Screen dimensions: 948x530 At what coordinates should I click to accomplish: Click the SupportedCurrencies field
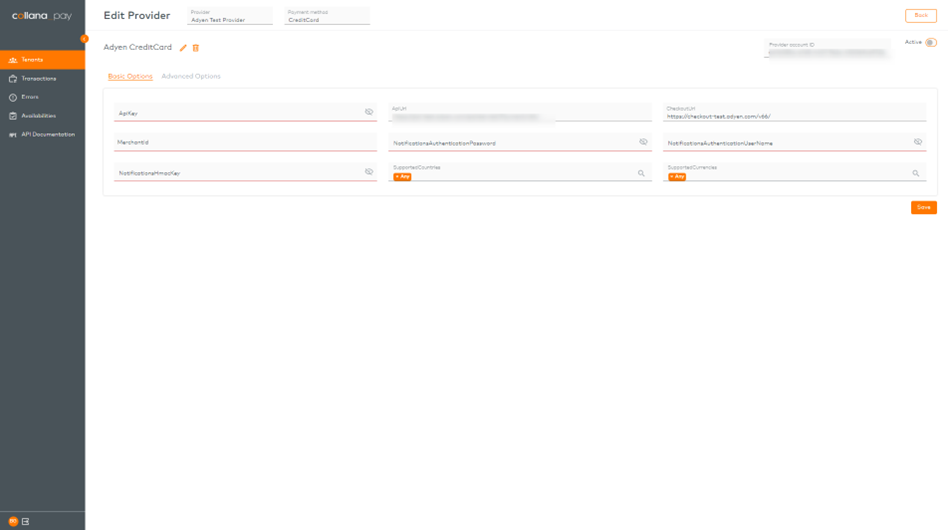[x=794, y=172]
